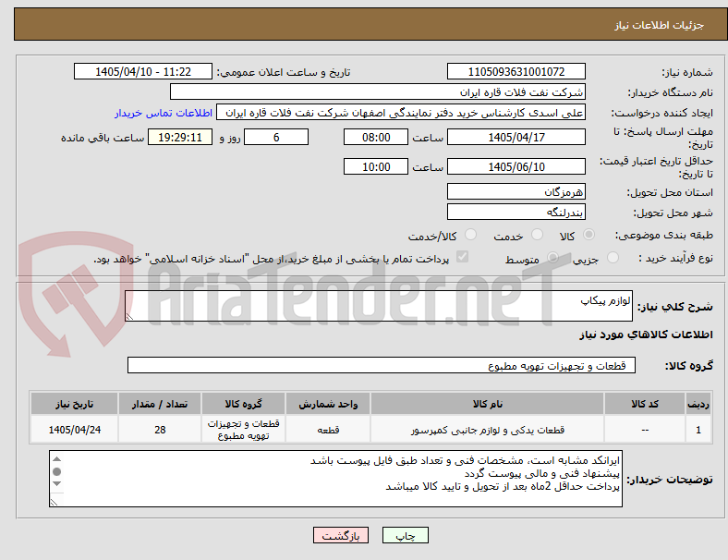The width and height of the screenshot is (728, 560).
Task: Click the goods code cell showing --
Action: [x=645, y=430]
